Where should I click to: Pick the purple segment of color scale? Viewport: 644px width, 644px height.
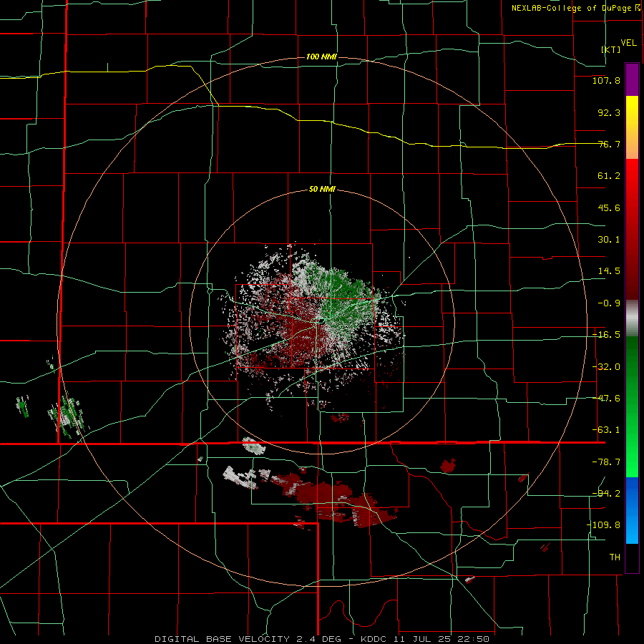pyautogui.click(x=632, y=79)
